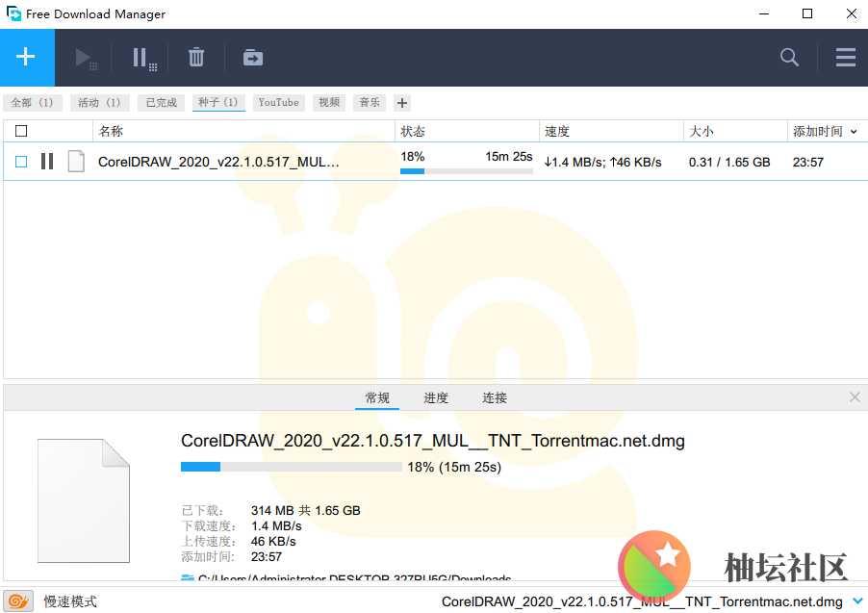Select the 音乐 filter tab
The height and width of the screenshot is (613, 868).
pos(370,102)
